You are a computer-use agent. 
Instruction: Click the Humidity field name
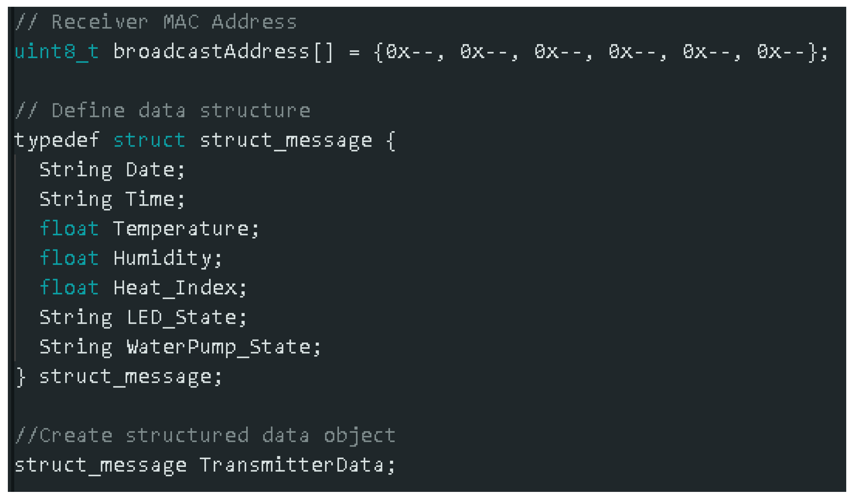pos(163,258)
